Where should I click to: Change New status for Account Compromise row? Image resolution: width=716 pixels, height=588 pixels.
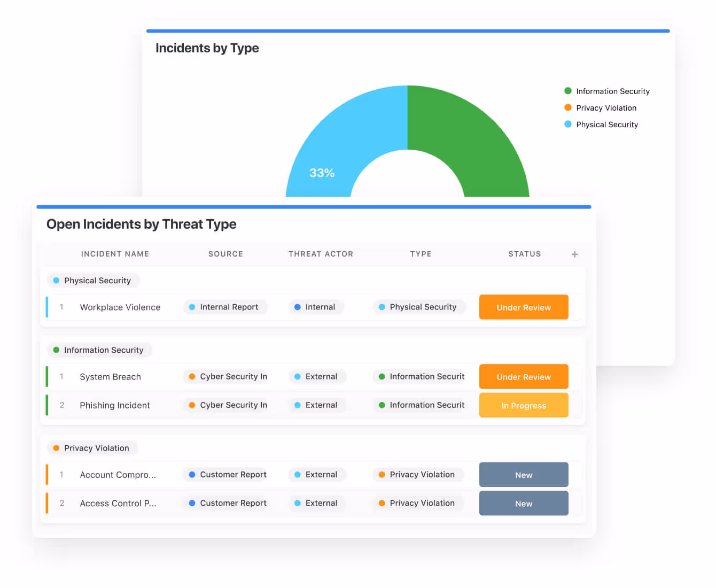[x=523, y=475]
